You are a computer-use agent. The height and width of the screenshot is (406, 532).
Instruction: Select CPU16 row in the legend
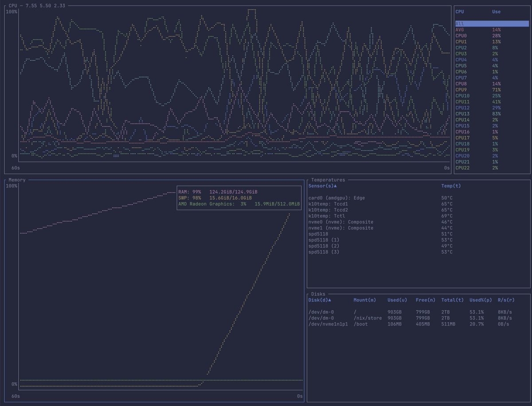[x=491, y=132]
